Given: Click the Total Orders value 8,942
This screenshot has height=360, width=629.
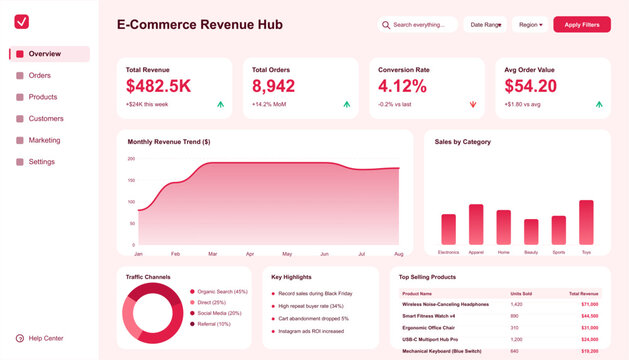Looking at the screenshot, I should tap(274, 86).
